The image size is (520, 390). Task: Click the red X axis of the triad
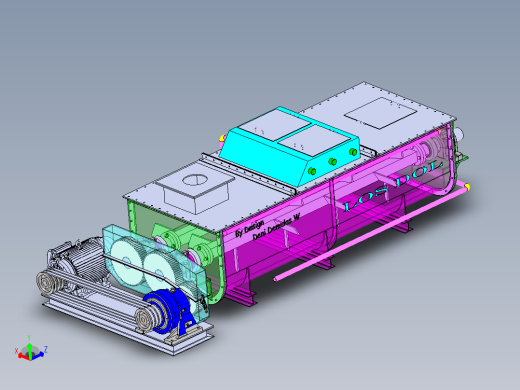(x=23, y=356)
